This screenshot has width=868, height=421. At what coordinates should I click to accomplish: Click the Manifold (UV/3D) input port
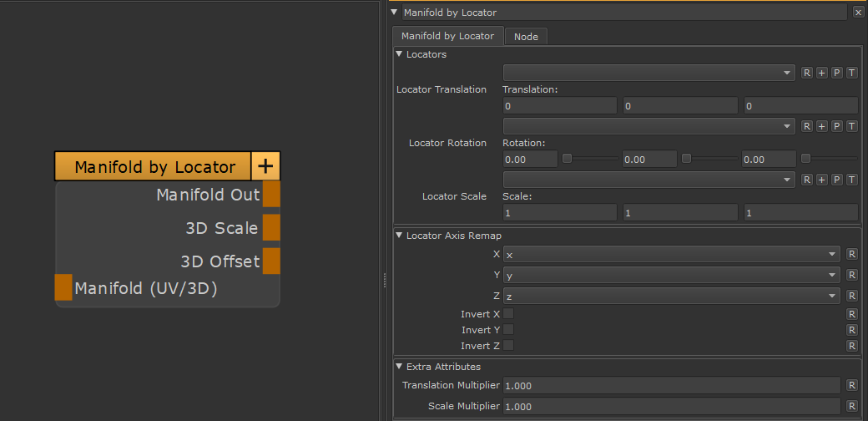(x=63, y=287)
